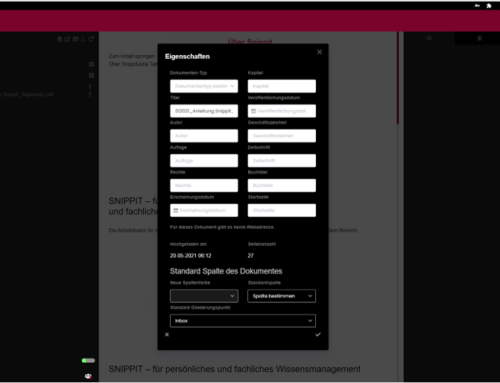The width and height of the screenshot is (500, 383).
Task: Click upload timestamp '20-05-2021 06:12'
Action: [x=190, y=256]
